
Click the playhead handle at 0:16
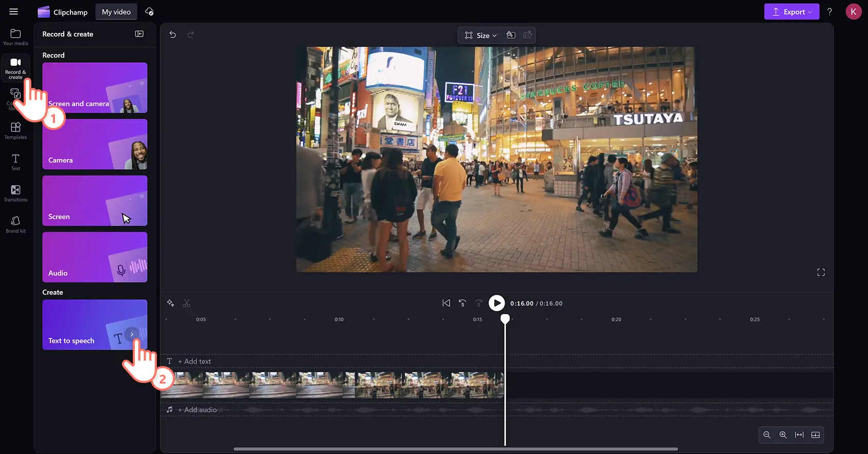coord(505,319)
